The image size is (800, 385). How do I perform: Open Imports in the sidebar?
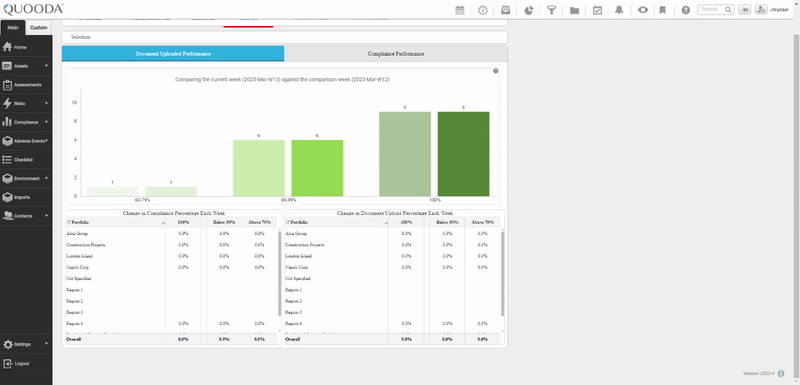click(26, 197)
